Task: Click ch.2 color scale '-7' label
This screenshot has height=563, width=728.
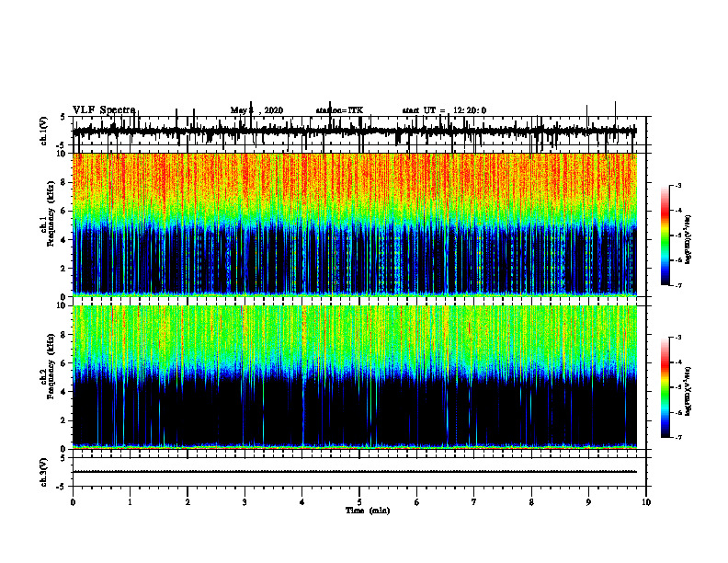Action: click(x=678, y=437)
